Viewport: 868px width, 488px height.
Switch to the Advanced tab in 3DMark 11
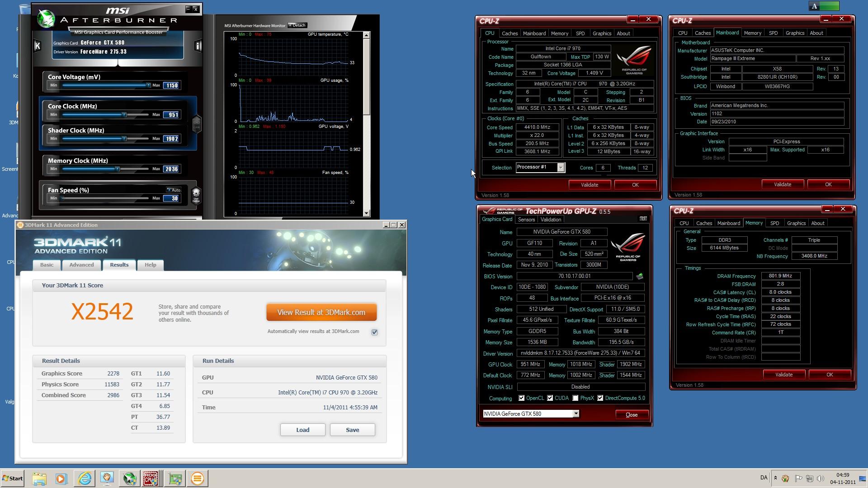(81, 265)
